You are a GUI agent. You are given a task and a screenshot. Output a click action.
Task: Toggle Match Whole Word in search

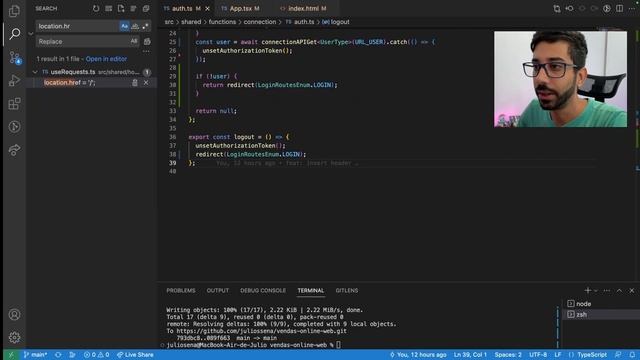pyautogui.click(x=135, y=26)
